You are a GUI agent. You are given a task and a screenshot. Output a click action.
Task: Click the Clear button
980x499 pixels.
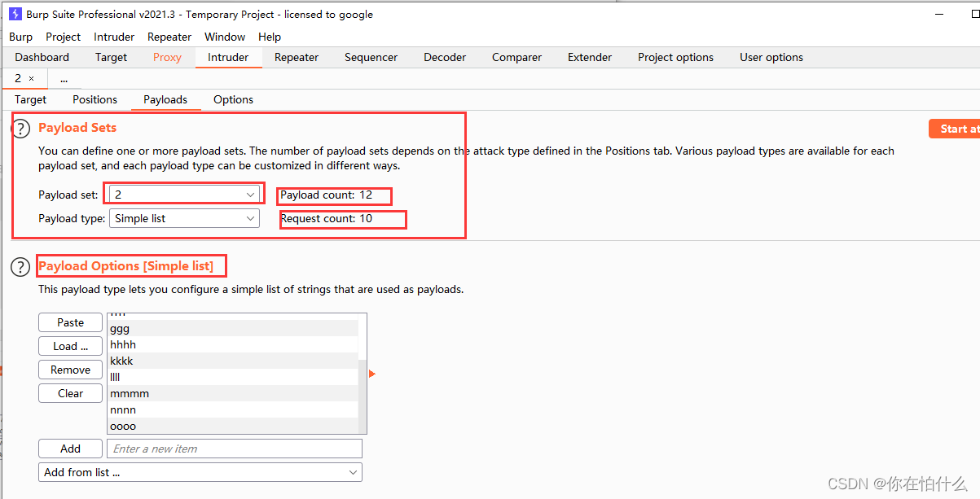(71, 393)
